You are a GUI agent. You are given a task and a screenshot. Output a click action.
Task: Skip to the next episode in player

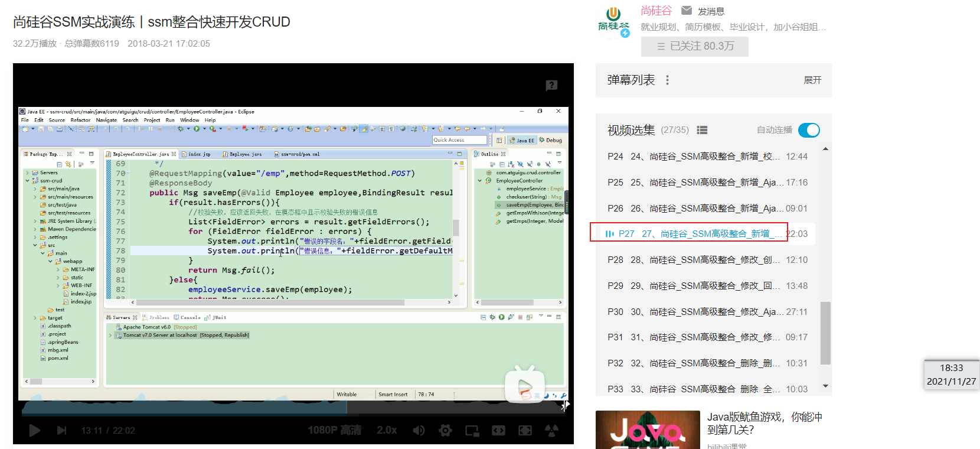pyautogui.click(x=61, y=430)
